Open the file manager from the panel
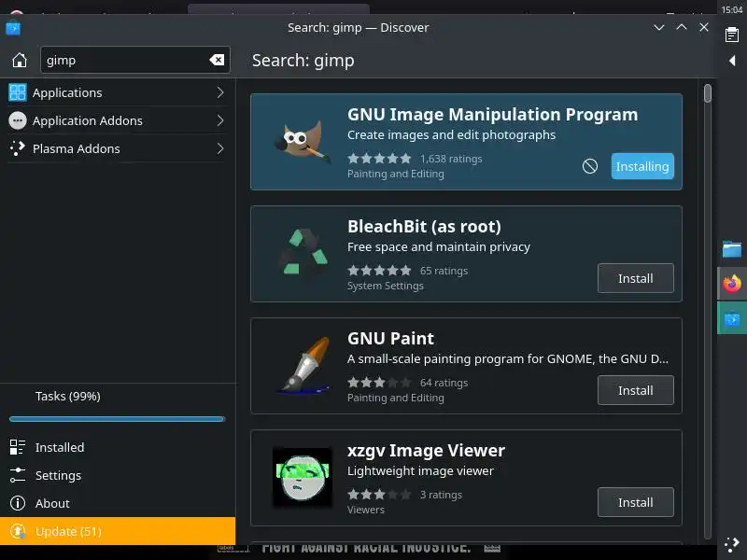 point(732,249)
